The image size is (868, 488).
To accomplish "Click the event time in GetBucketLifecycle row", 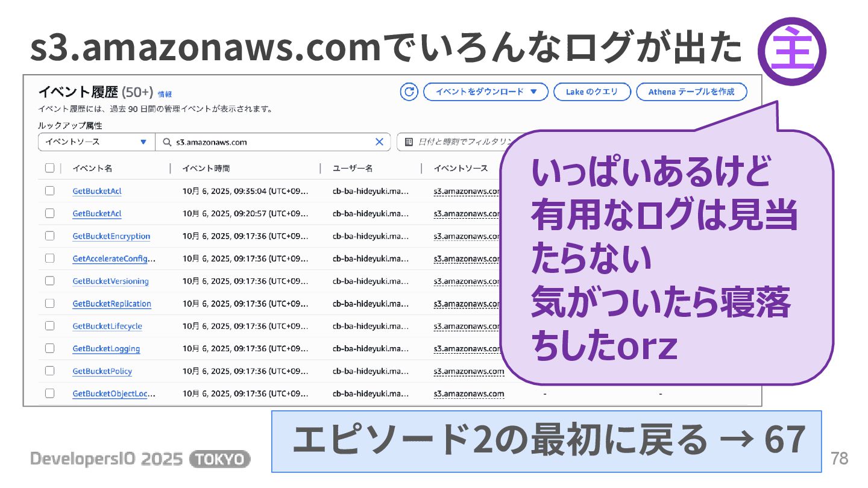I will pyautogui.click(x=245, y=326).
